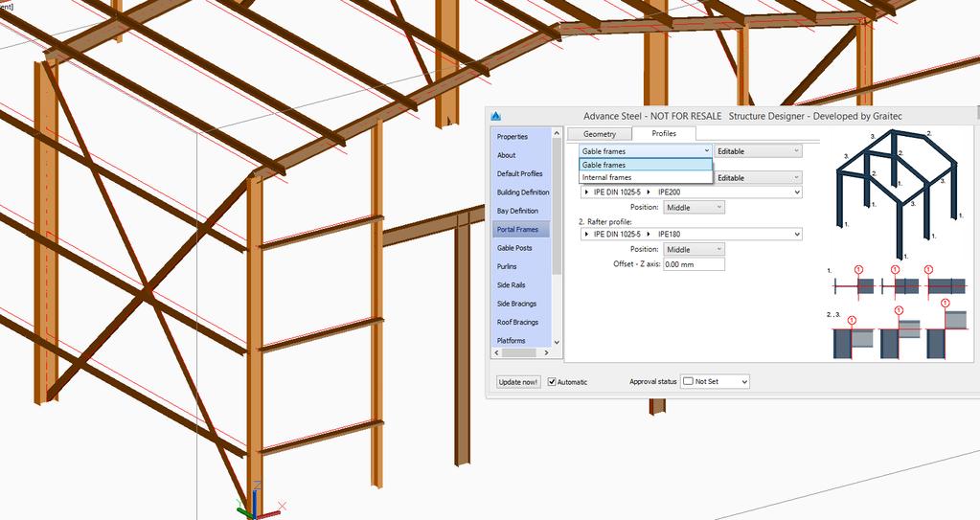Open the IPE180 rafter profile combo box
Image resolution: width=980 pixels, height=520 pixels.
point(692,234)
